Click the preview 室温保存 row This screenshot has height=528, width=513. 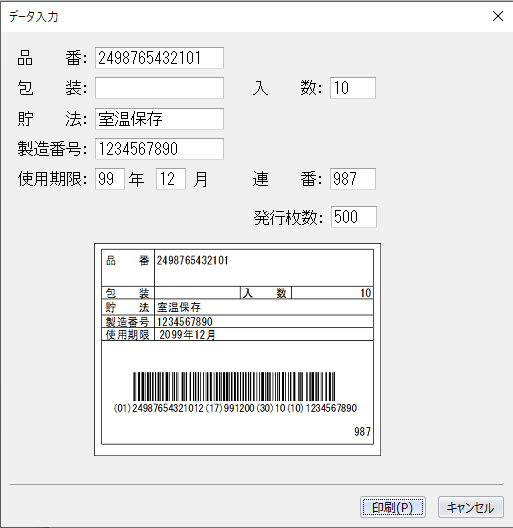[237, 307]
